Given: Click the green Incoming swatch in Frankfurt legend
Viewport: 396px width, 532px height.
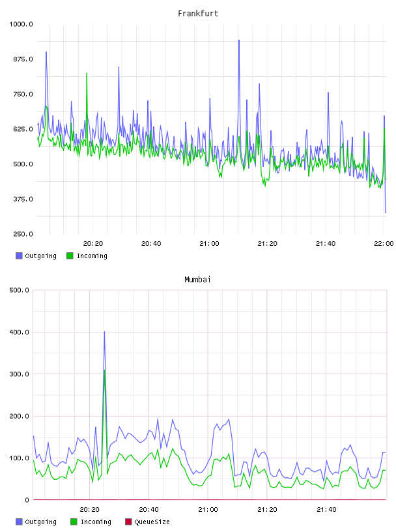Looking at the screenshot, I should point(70,256).
